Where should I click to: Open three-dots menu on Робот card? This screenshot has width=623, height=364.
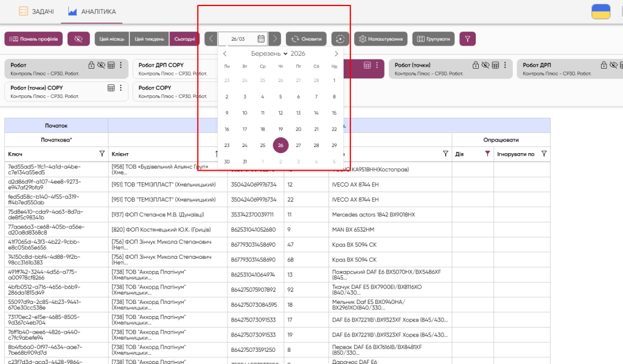(121, 65)
